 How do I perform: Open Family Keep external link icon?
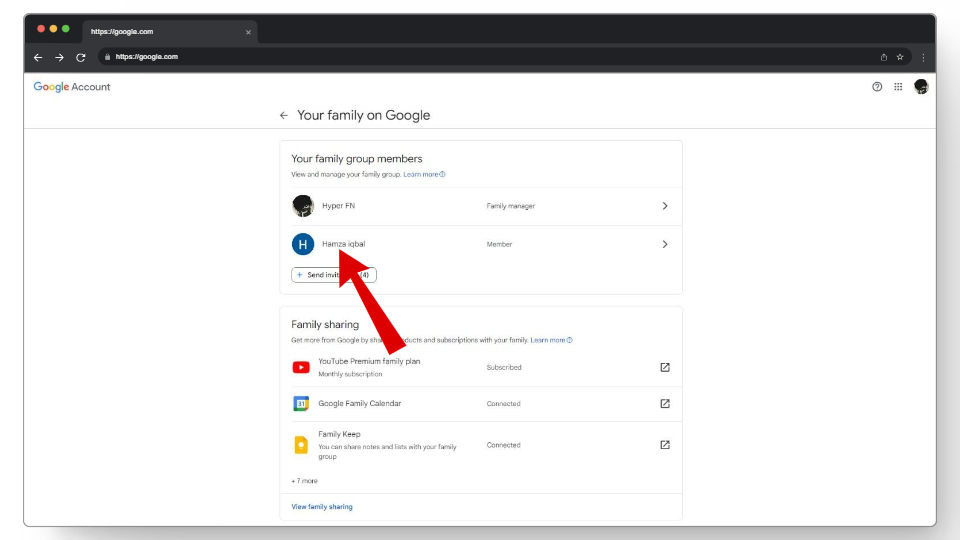pos(665,445)
